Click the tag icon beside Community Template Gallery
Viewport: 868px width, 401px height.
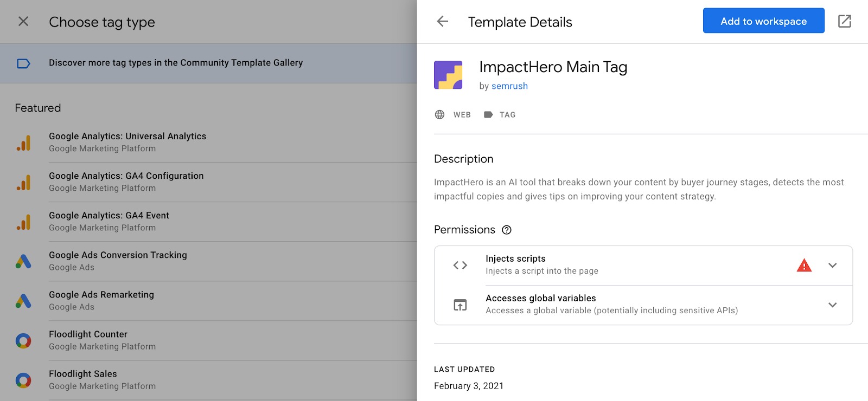coord(23,63)
